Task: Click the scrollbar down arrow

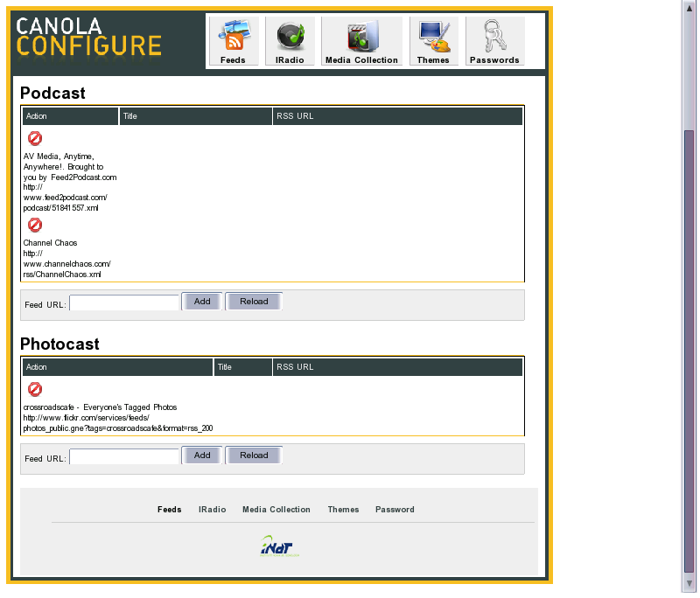Action: click(689, 584)
